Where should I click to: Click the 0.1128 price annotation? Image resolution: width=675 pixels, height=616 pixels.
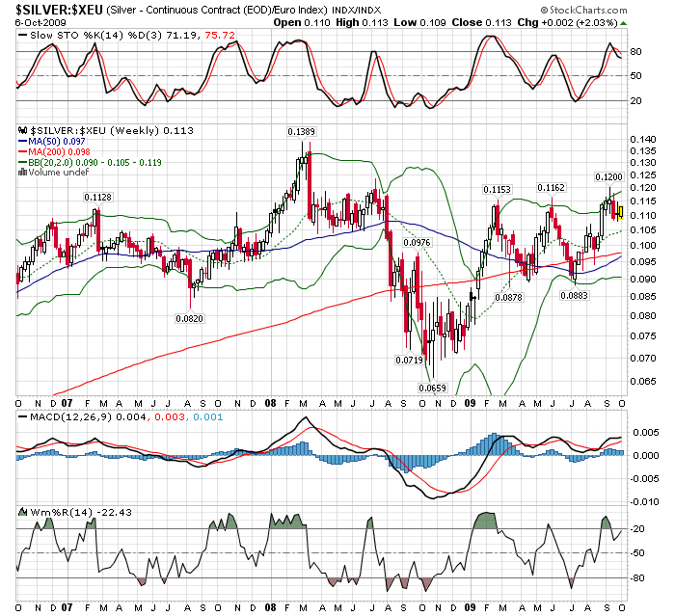point(97,197)
